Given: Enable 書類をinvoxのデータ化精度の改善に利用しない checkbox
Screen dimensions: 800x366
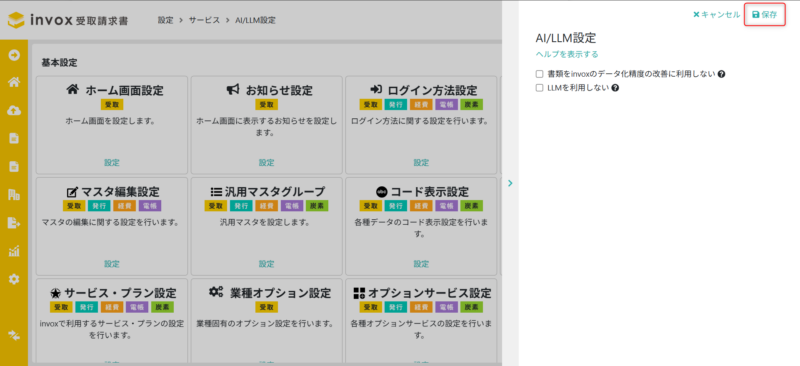Looking at the screenshot, I should [539, 74].
